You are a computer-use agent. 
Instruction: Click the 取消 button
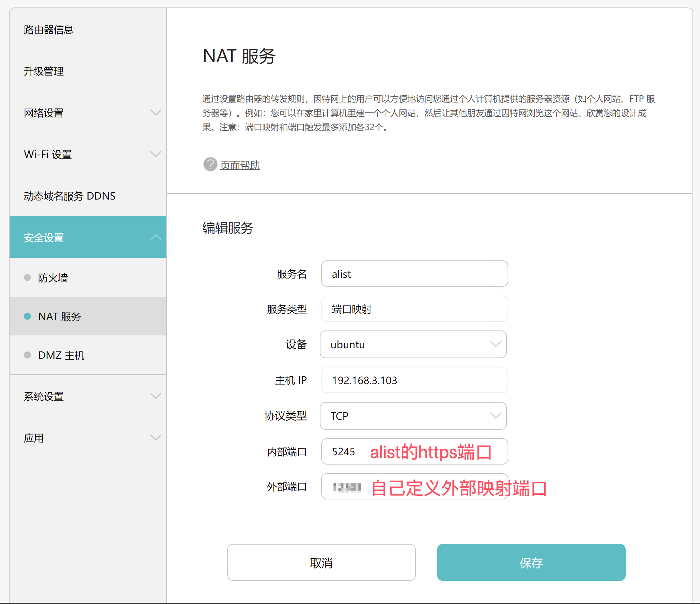321,562
